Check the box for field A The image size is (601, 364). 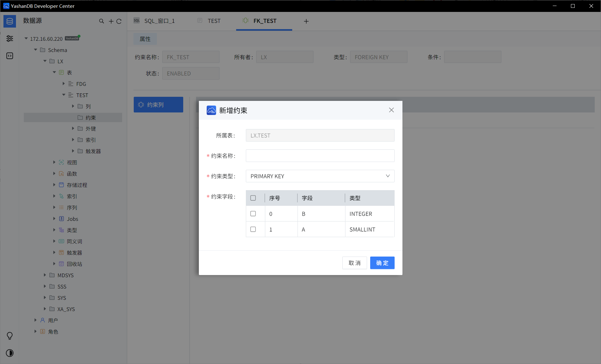pyautogui.click(x=253, y=229)
